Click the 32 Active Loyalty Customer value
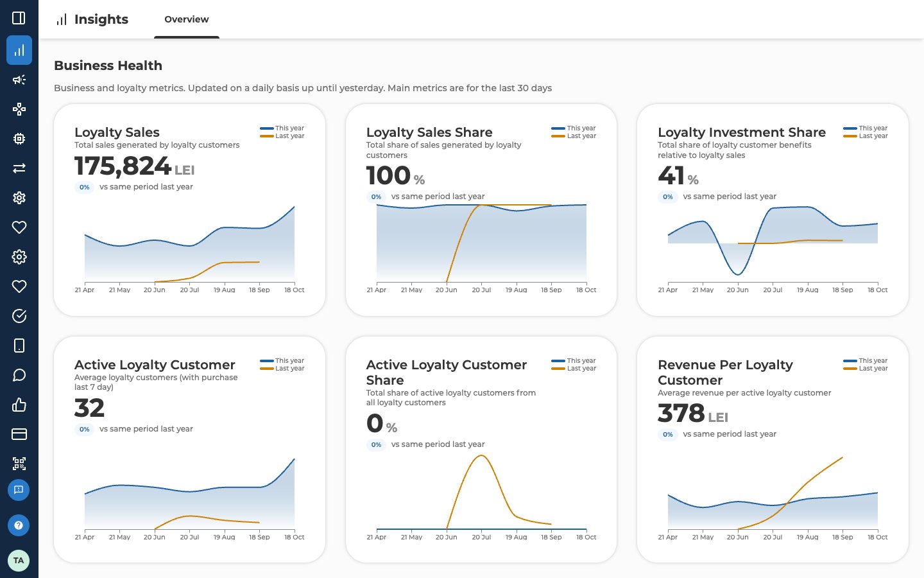This screenshot has height=578, width=924. (89, 408)
